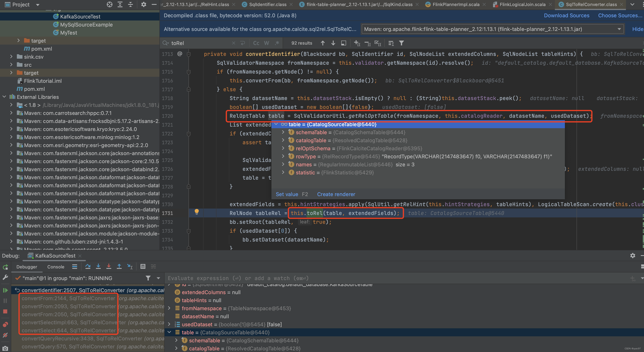Add selection for next occurrence icon
644x352 pixels.
tap(357, 43)
